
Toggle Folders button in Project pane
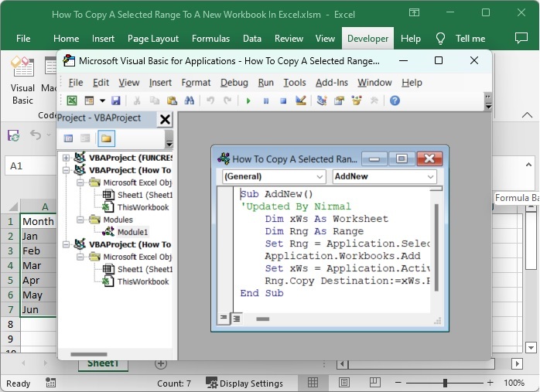pyautogui.click(x=106, y=138)
